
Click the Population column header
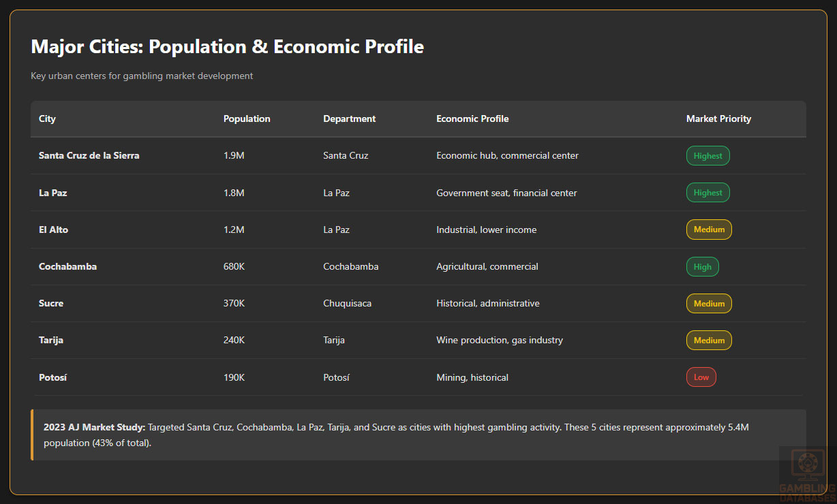pos(247,119)
